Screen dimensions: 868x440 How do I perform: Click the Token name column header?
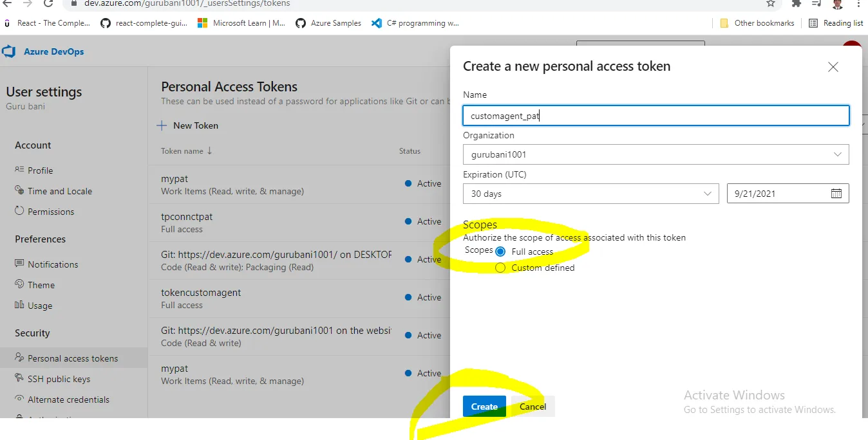[x=182, y=151]
